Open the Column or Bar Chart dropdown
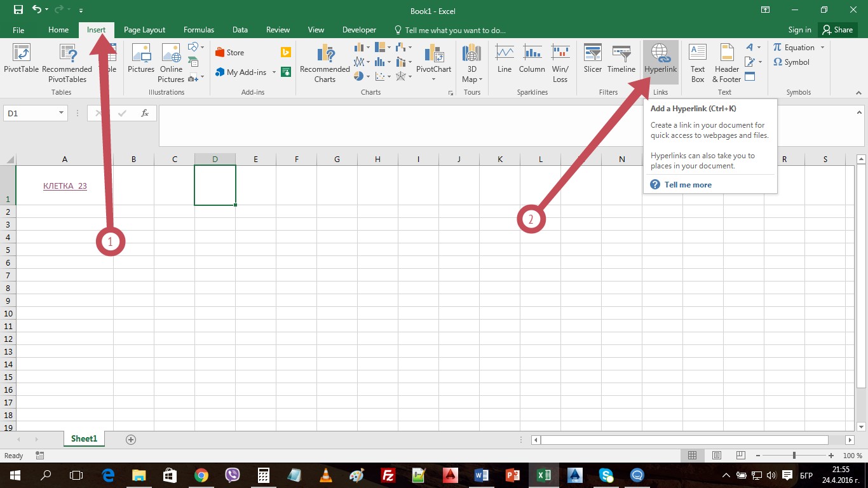The height and width of the screenshot is (488, 868). click(362, 48)
